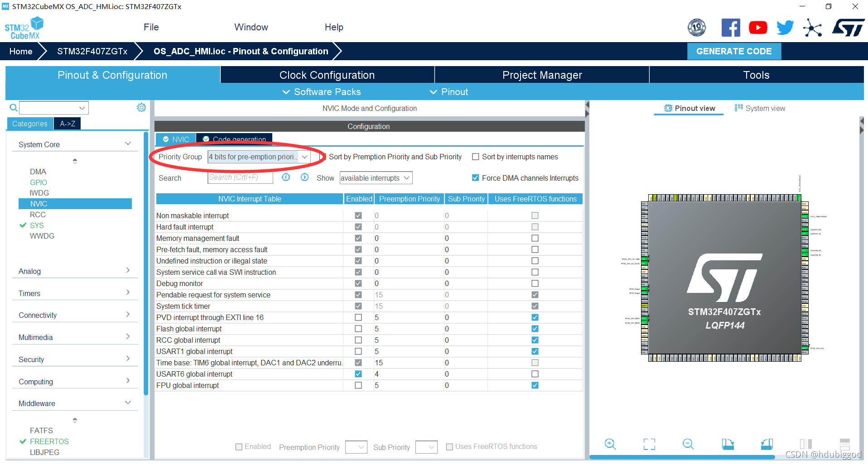The image size is (868, 464).
Task: Go to Home breadcrumb
Action: (21, 51)
